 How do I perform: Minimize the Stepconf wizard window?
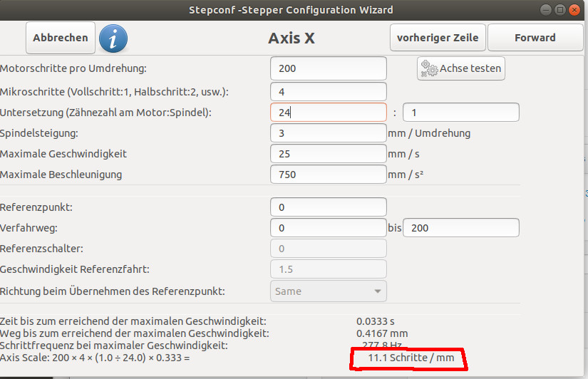(x=546, y=10)
